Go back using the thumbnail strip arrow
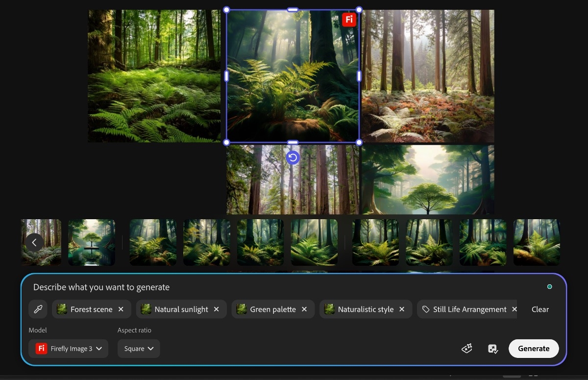 [34, 243]
